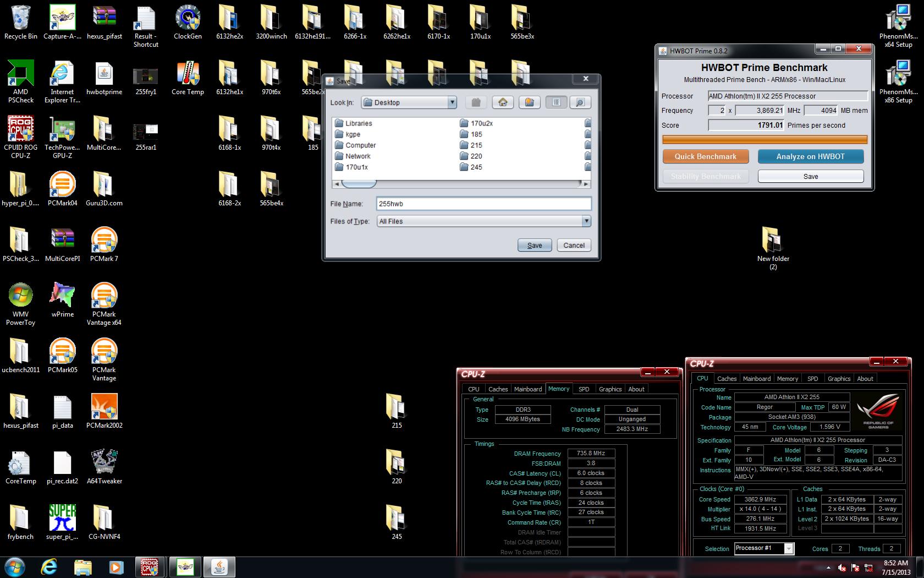This screenshot has width=924, height=578.
Task: Click Analyze on HWBOT button
Action: pos(810,156)
